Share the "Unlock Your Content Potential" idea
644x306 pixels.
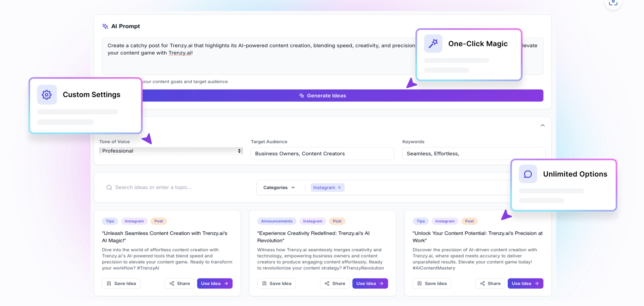coord(490,284)
